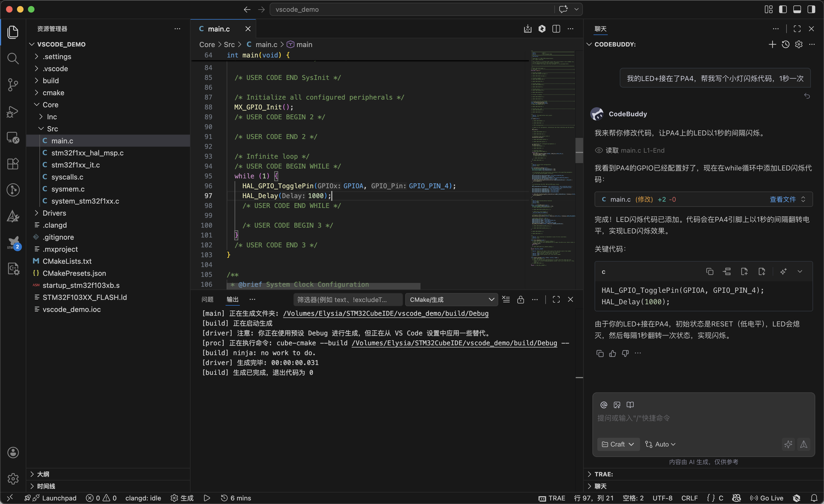This screenshot has width=824, height=504.
Task: Attach image to CodeBuddy chat input
Action: coord(617,404)
